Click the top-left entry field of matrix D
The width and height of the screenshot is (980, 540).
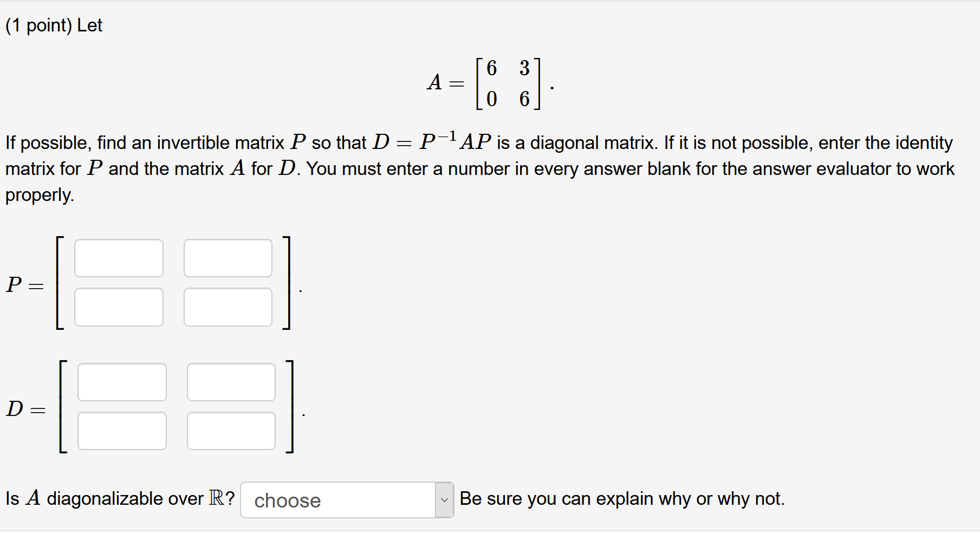[x=122, y=382]
